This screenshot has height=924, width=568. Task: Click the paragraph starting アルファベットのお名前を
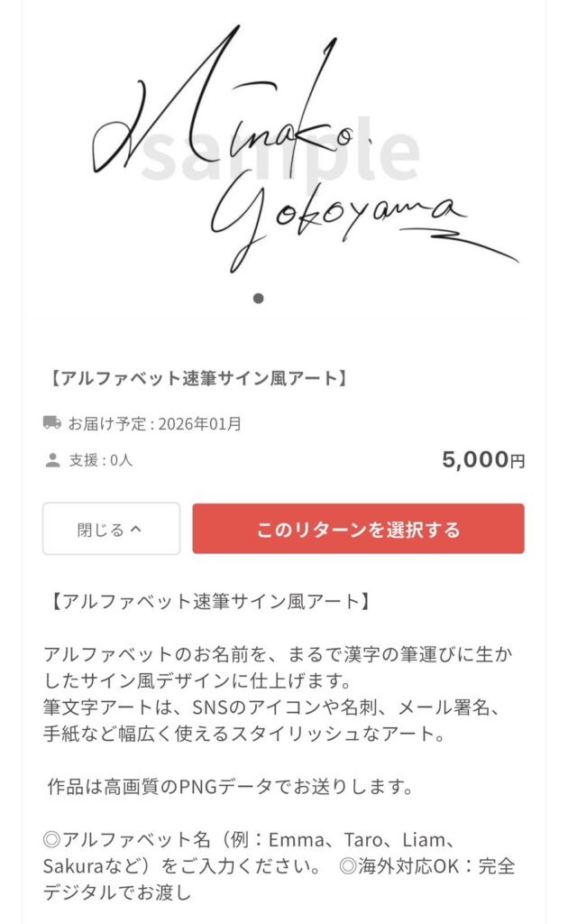(282, 665)
